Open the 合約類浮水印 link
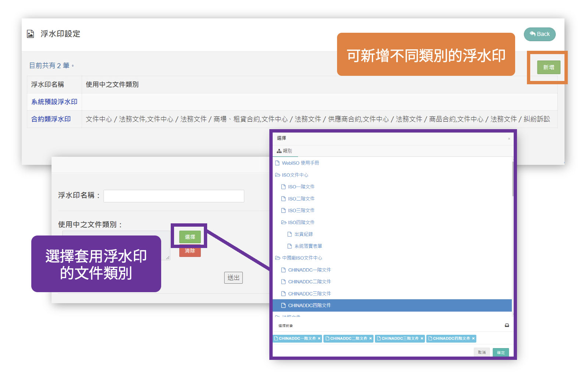This screenshot has width=588, height=379. click(x=51, y=119)
